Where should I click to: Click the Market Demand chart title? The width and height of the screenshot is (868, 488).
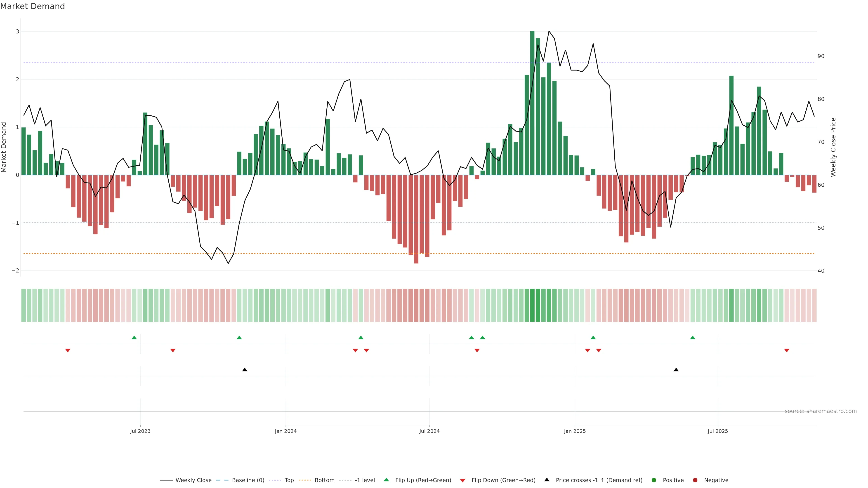click(x=32, y=6)
